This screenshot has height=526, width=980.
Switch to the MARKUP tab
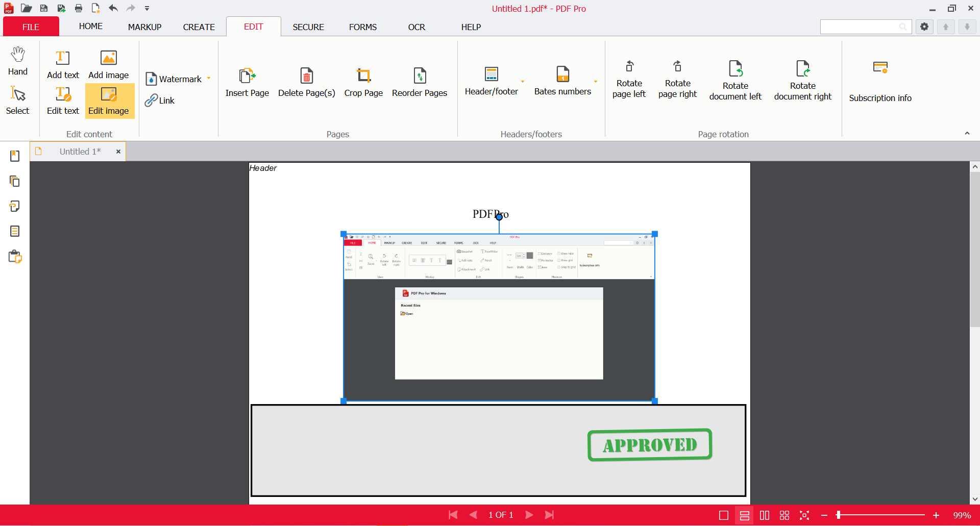coord(144,27)
